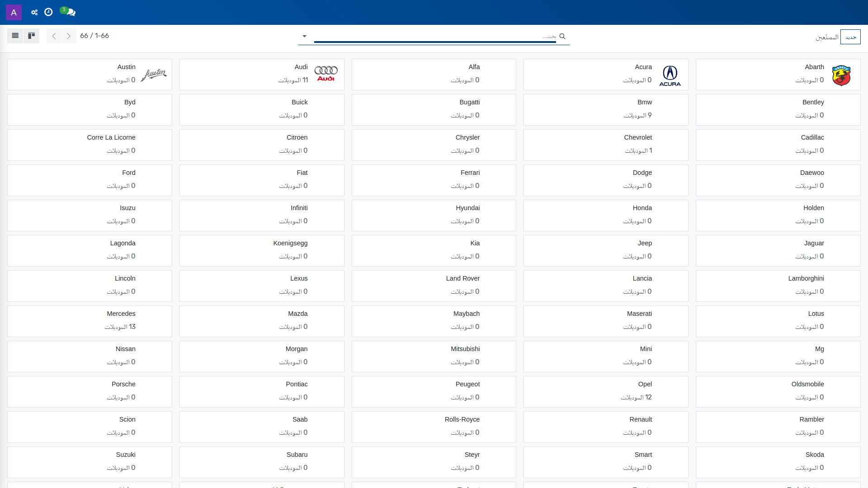The image size is (868, 488).
Task: Click the Lincoln brand card
Action: tap(90, 286)
